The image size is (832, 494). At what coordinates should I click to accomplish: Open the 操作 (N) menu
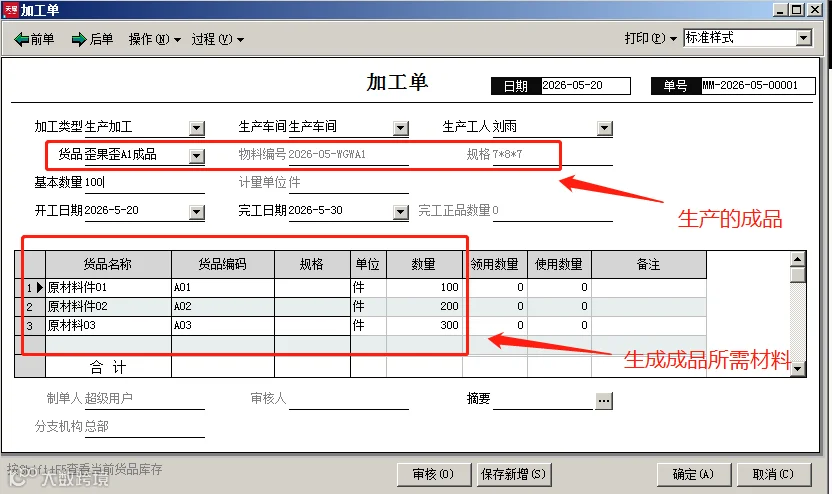coord(154,39)
